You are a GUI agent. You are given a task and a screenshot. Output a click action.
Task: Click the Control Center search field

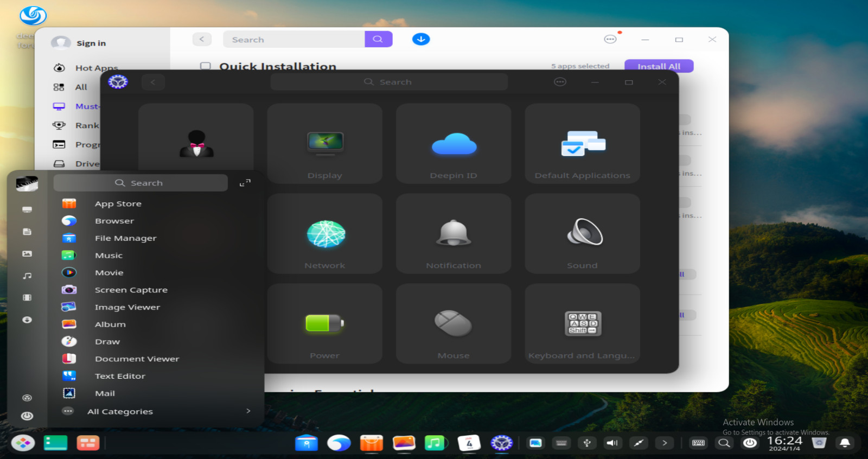(x=389, y=82)
